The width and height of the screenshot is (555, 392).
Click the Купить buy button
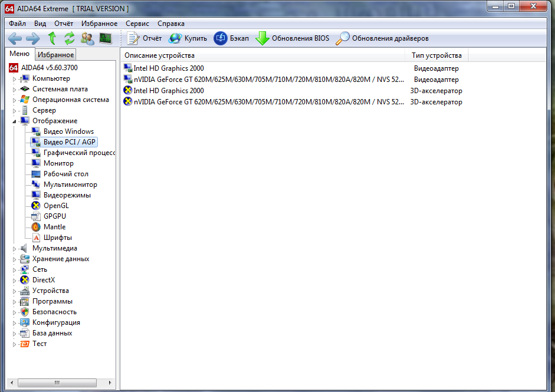pyautogui.click(x=188, y=38)
